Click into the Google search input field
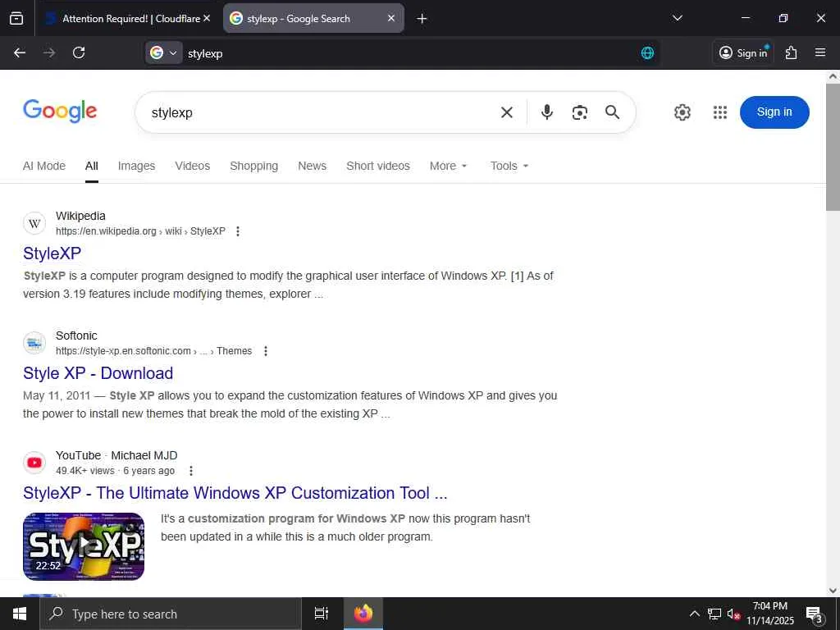The width and height of the screenshot is (840, 630). coord(322,112)
